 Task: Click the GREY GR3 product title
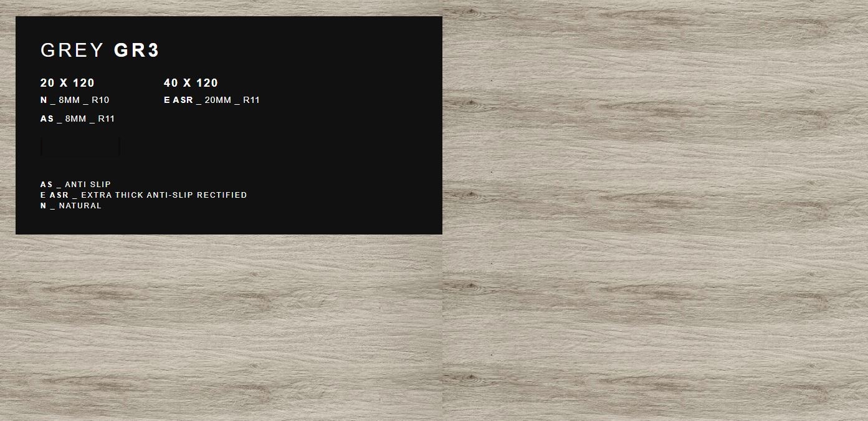(100, 51)
